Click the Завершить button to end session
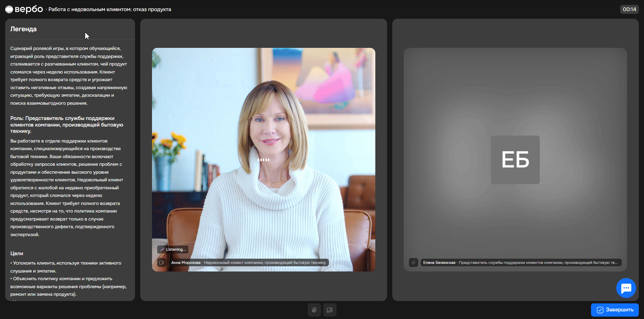The width and height of the screenshot is (644, 319). [x=615, y=310]
